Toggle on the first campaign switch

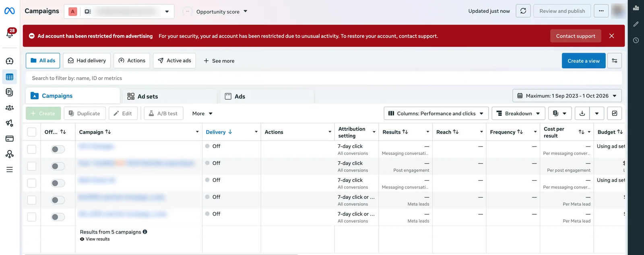[x=58, y=149]
